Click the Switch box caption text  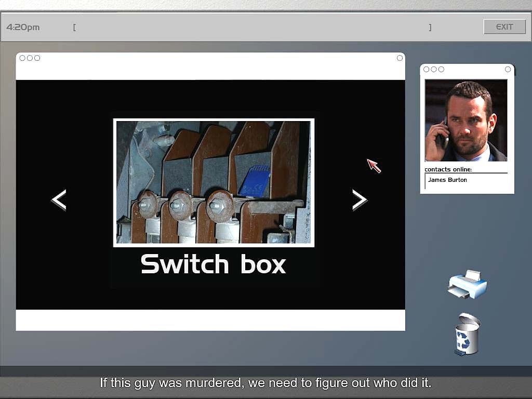click(213, 264)
